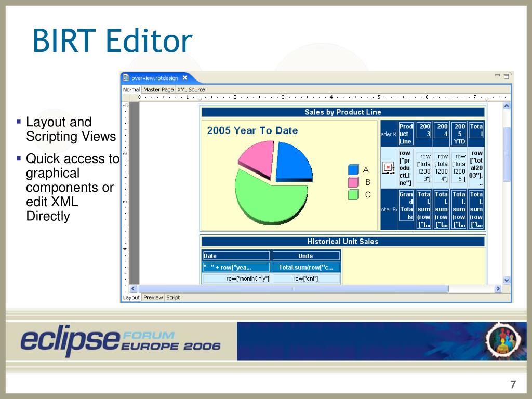Select the Sales by Product Line header

(343, 112)
